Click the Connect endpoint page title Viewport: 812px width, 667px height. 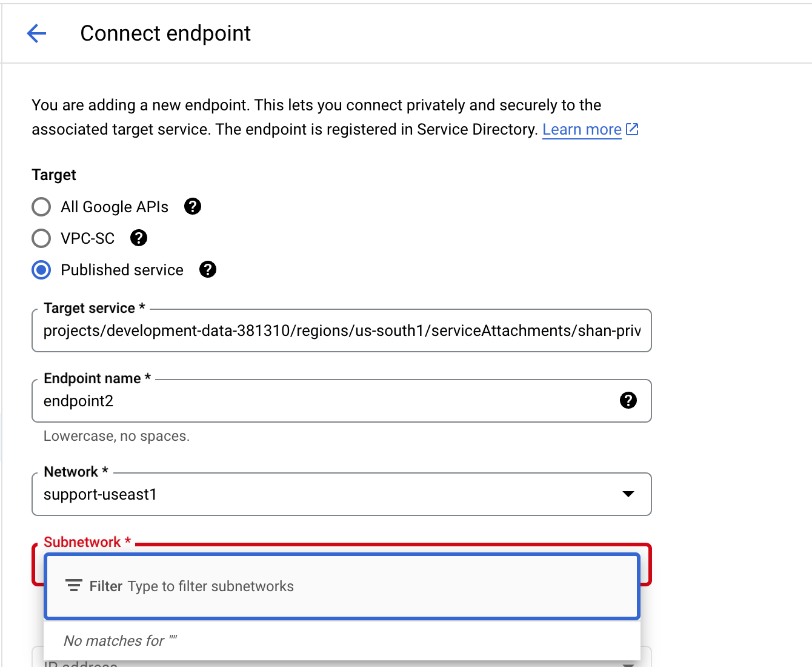(165, 33)
